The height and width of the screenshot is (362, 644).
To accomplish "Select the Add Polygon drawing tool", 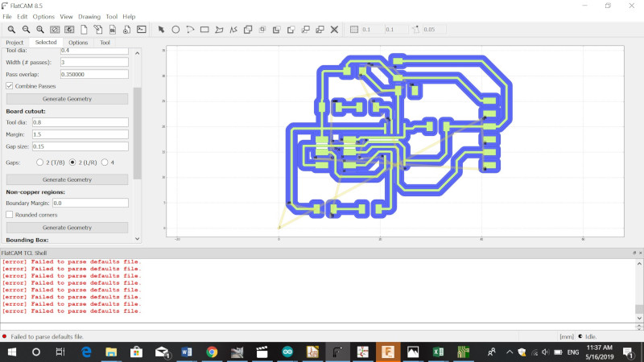I will pyautogui.click(x=219, y=30).
